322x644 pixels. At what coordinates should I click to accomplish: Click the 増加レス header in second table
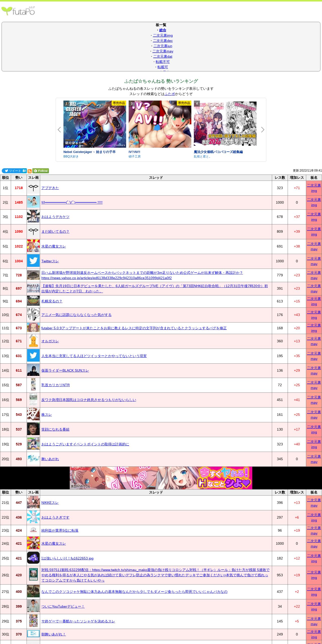(297, 492)
